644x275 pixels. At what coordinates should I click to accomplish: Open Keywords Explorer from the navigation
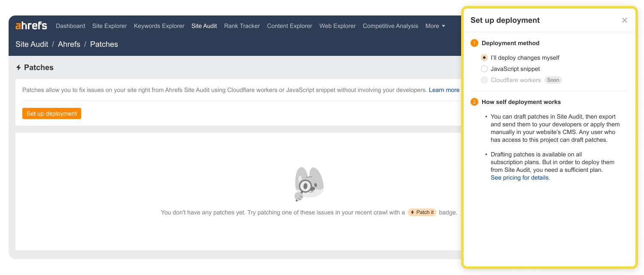tap(159, 26)
